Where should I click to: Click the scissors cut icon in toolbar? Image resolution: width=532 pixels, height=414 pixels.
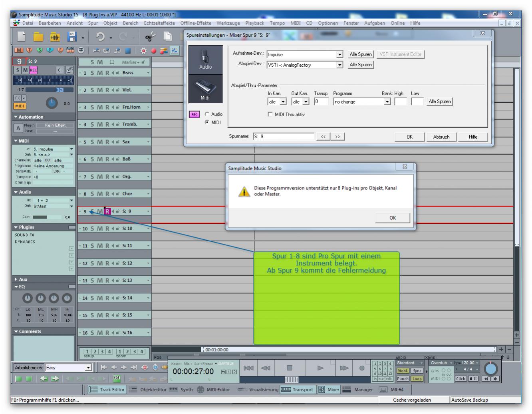click(x=150, y=37)
